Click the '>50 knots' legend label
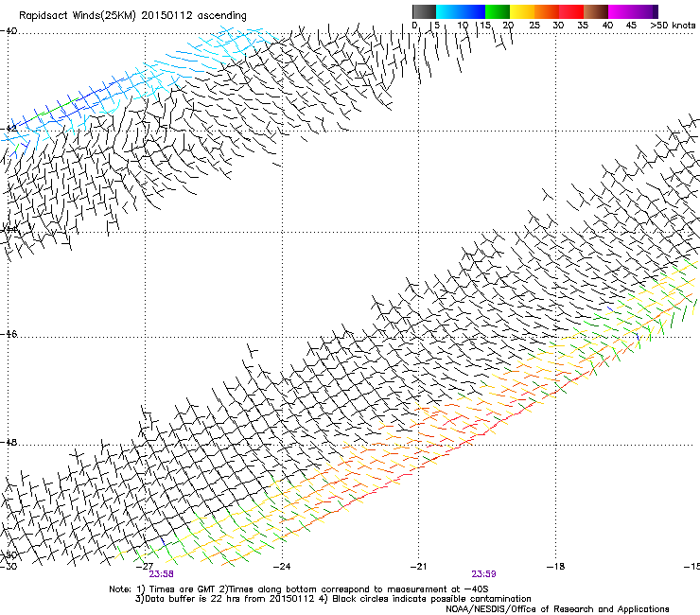 point(673,26)
